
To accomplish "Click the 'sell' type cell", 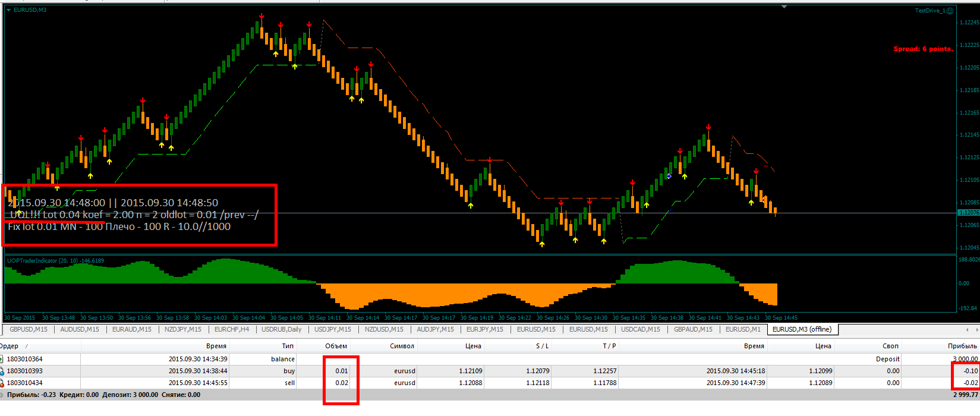I will (289, 383).
